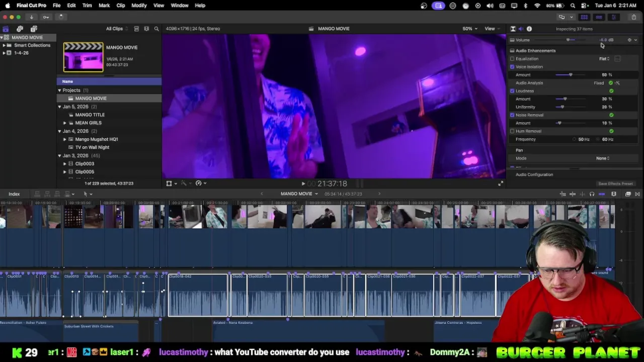
Task: Open the Edit menu
Action: click(71, 6)
